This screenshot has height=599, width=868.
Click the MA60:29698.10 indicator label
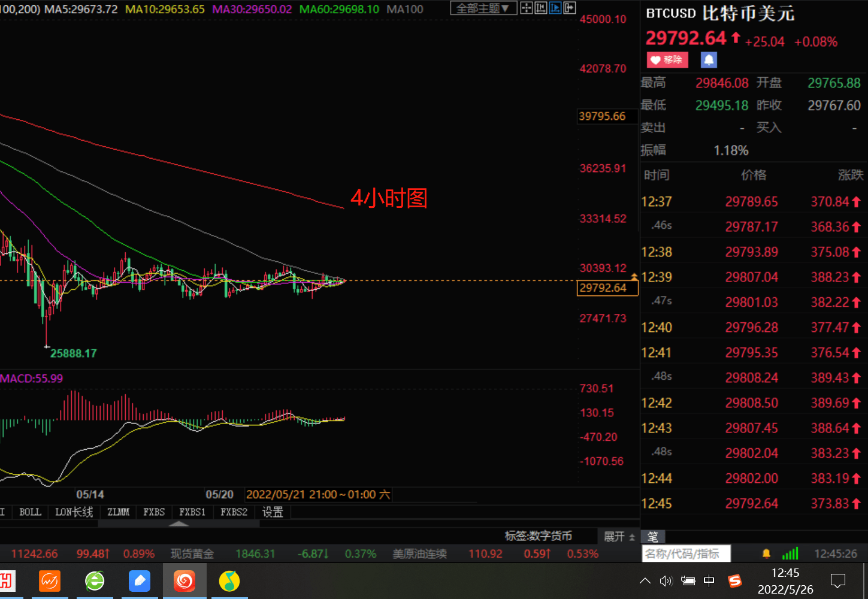(339, 9)
